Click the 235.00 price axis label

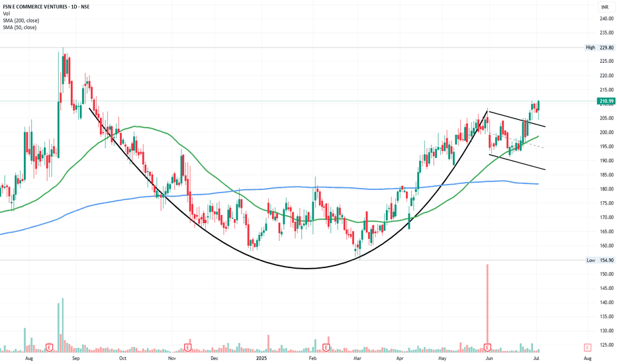[x=606, y=32]
